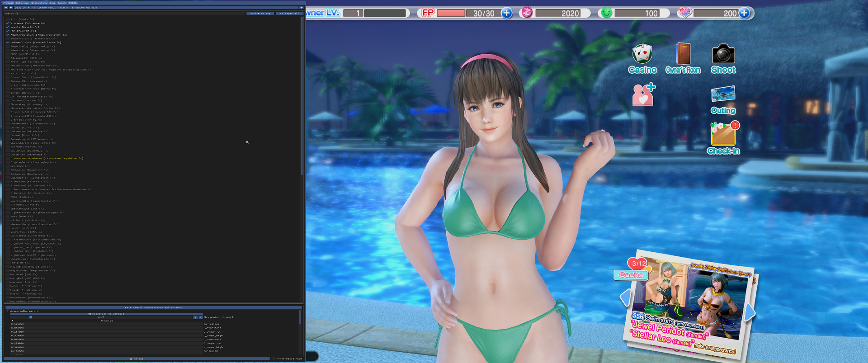The width and height of the screenshot is (868, 363).
Task: Select the Monochrome effect row
Action: click(31, 297)
